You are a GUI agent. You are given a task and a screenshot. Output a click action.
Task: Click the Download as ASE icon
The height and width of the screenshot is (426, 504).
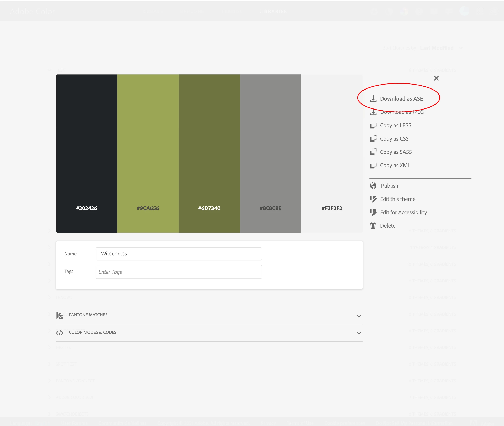coord(373,98)
